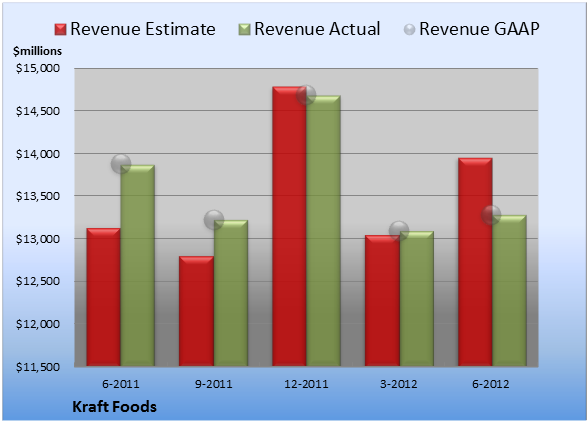Click the 6-2012 quarter label
588x422 pixels.
491,384
